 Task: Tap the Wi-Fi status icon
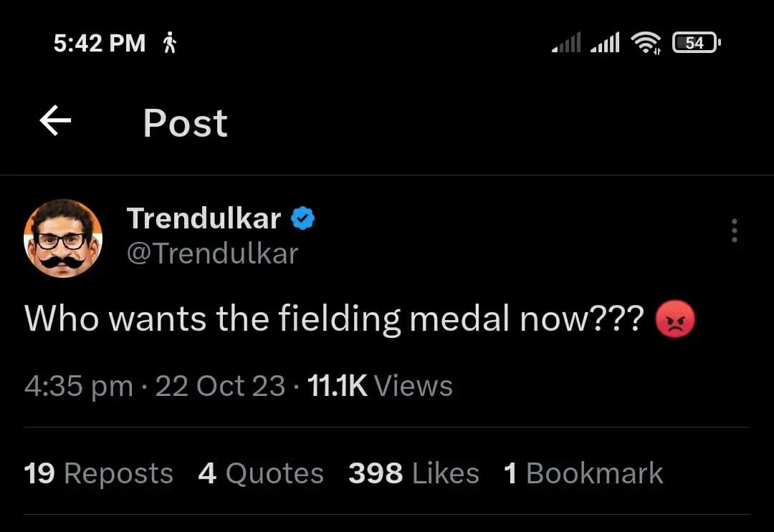(646, 44)
